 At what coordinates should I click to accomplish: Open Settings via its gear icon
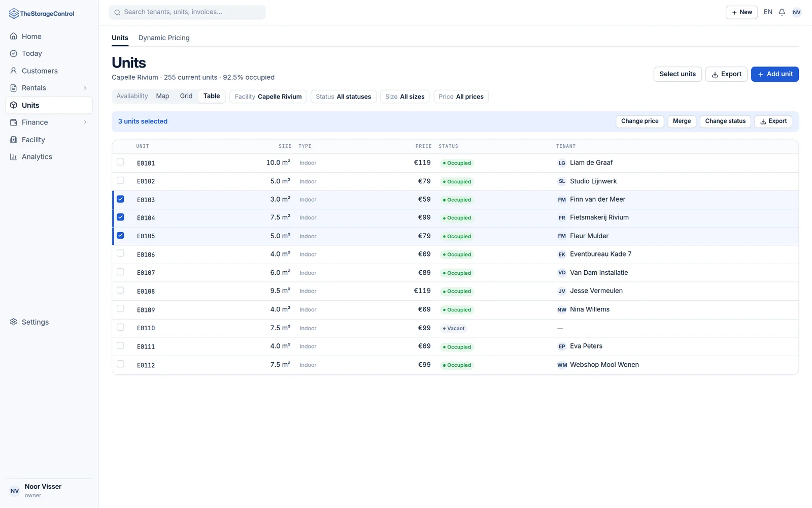14,322
